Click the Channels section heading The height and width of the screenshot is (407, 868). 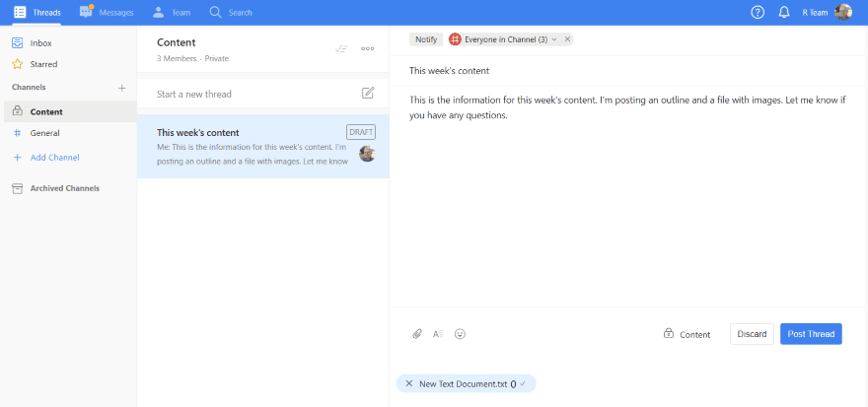tap(29, 88)
